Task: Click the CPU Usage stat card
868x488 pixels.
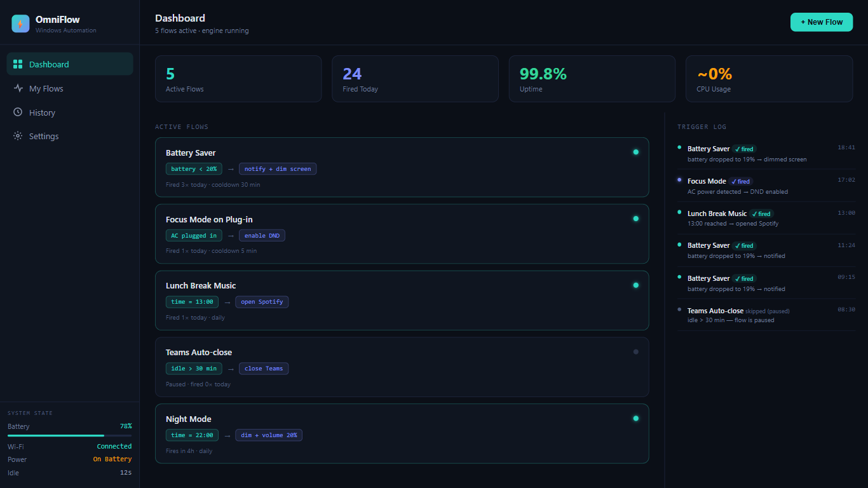Action: 769,79
